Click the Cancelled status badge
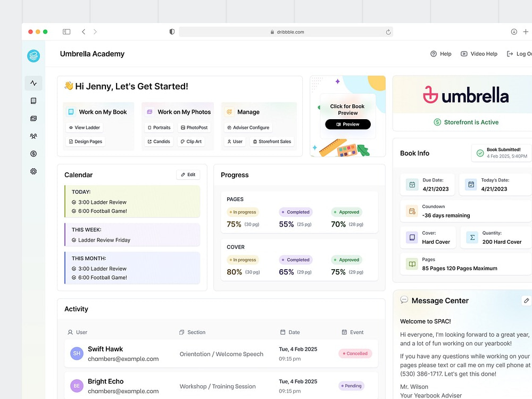This screenshot has width=532, height=399. (355, 354)
